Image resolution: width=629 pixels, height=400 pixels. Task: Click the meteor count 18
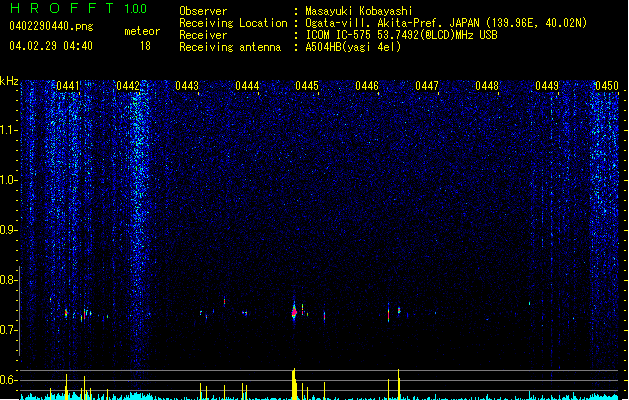tap(145, 46)
